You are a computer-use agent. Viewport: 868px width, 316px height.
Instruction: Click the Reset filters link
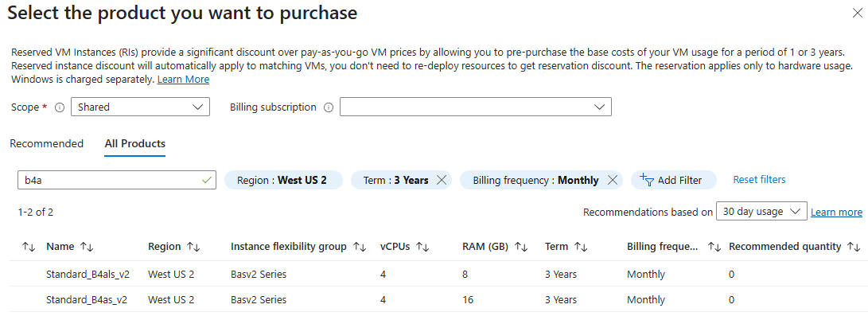759,179
